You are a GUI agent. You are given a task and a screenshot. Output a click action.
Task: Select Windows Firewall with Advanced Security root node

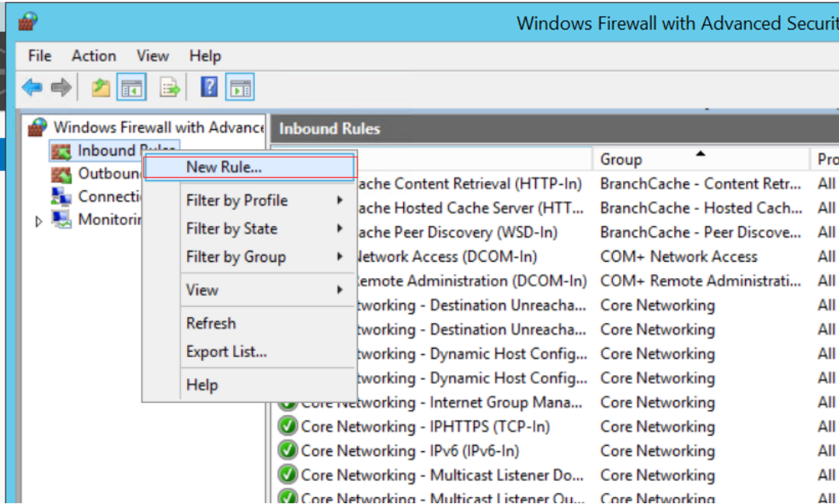158,127
